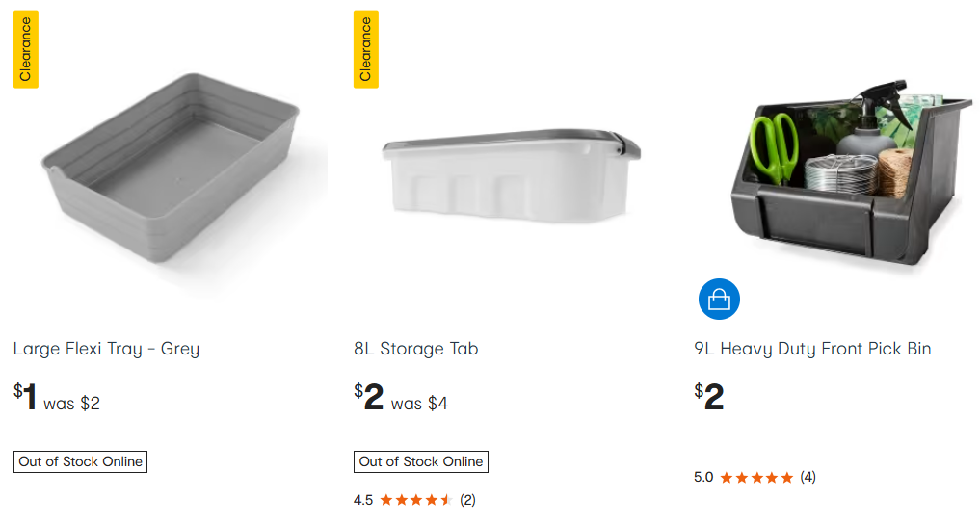Screen dimensions: 980x524
Task: Click the blue shopping bag icon
Action: [719, 300]
